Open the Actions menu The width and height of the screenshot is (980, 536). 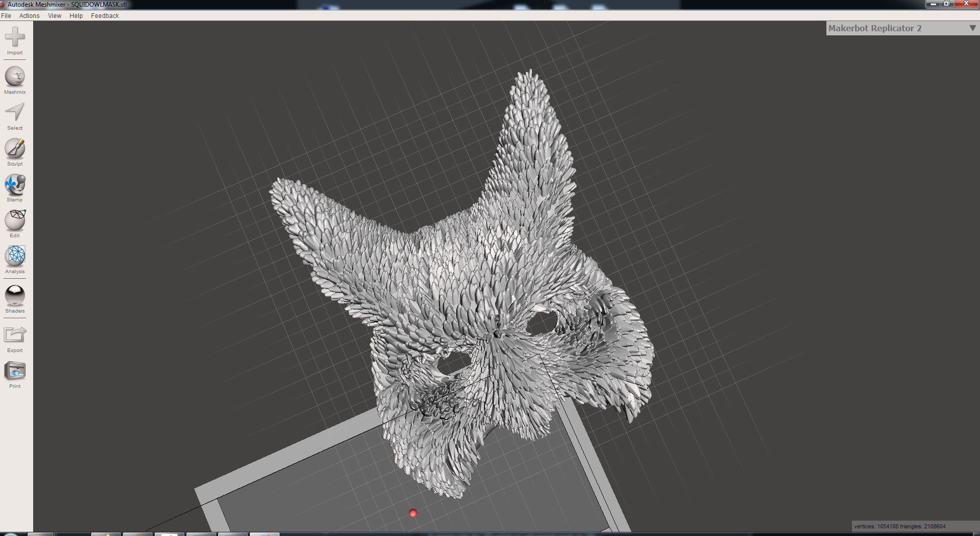coord(29,16)
